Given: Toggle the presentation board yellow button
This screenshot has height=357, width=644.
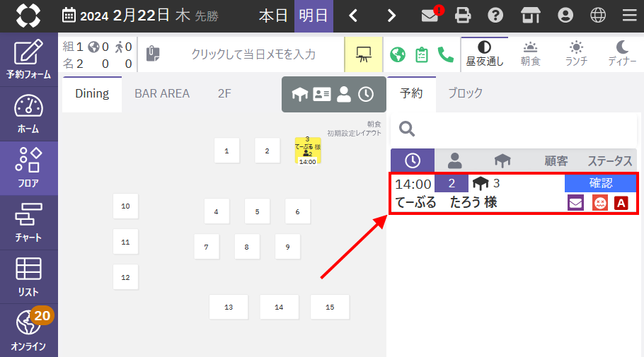Looking at the screenshot, I should [x=364, y=54].
